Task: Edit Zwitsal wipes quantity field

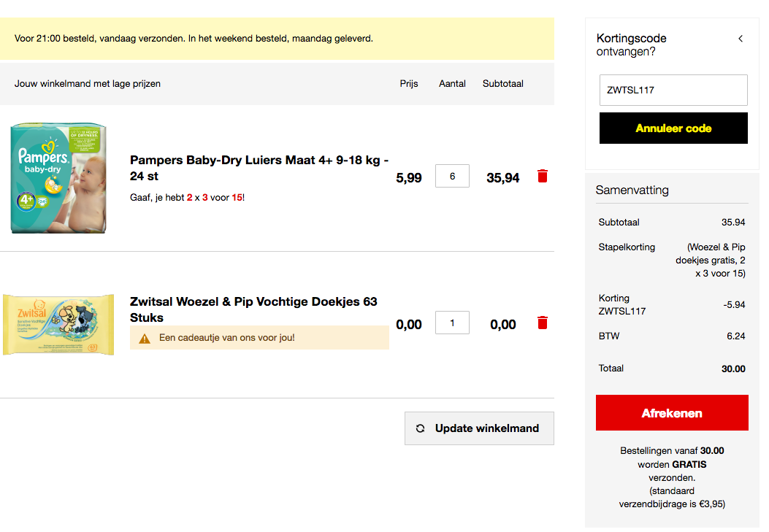Action: point(452,323)
